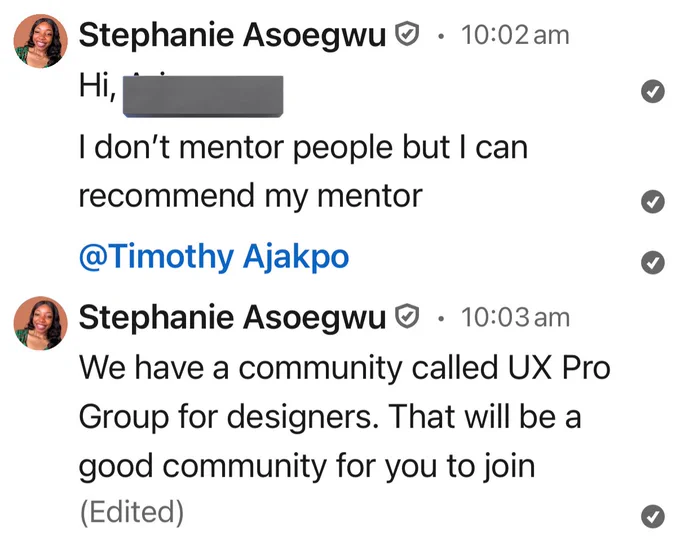Click Stephanie Asoegwu name at 10:02 am
The image size is (680, 549).
(232, 36)
